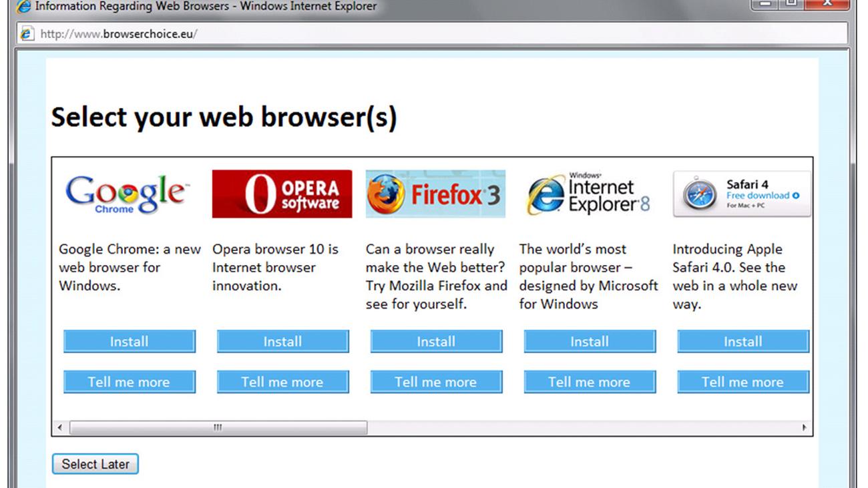Install Mozilla Firefox
Viewport: 868px width, 488px height.
point(437,342)
